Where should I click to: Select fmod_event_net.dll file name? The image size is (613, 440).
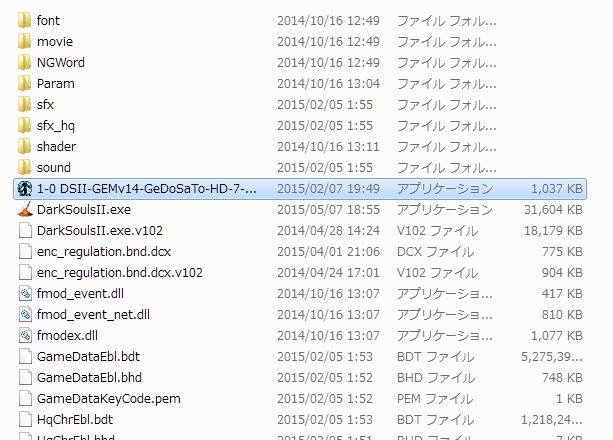click(93, 315)
